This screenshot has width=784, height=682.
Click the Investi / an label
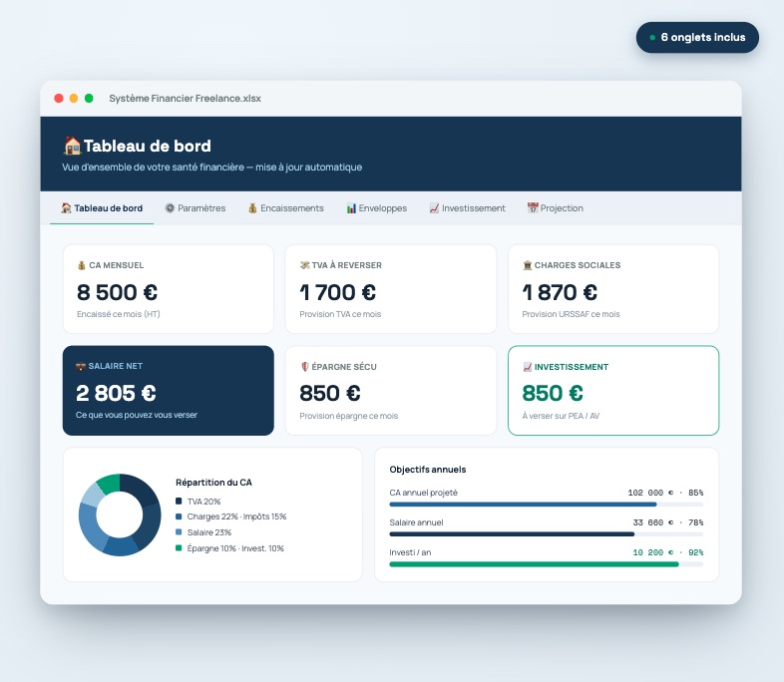click(410, 552)
